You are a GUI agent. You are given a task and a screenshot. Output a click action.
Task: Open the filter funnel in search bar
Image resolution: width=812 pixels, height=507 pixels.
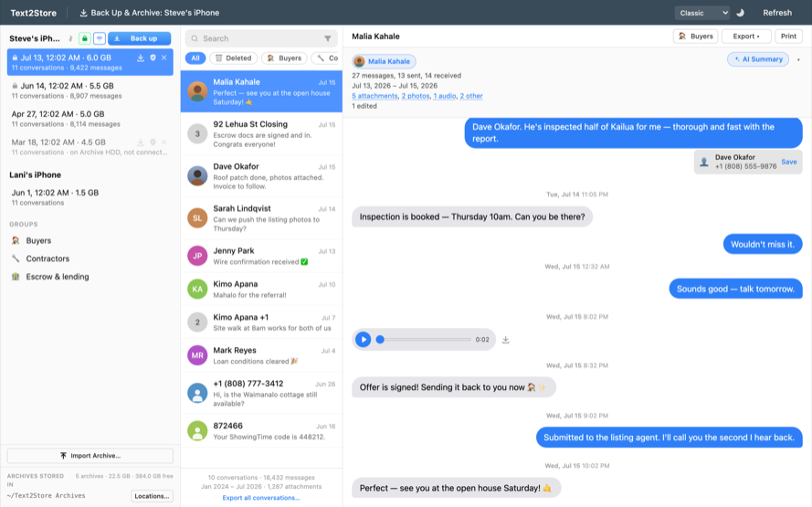pos(328,38)
